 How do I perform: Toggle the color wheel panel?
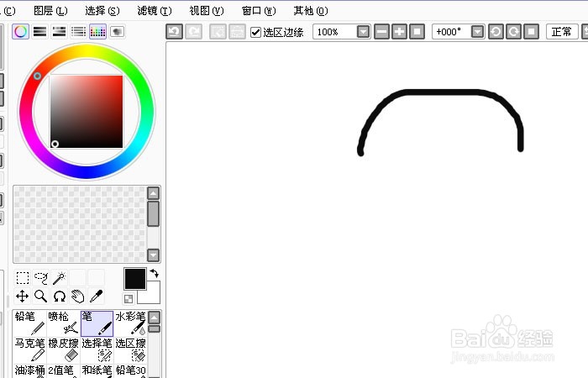pos(21,32)
